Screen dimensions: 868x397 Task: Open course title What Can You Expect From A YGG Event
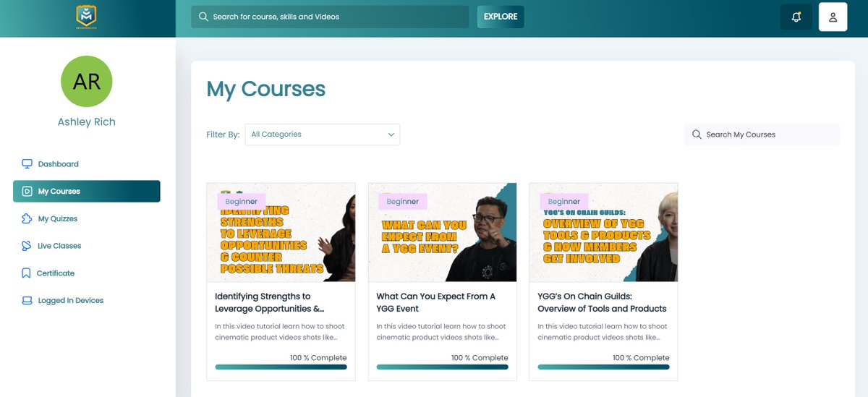point(436,302)
